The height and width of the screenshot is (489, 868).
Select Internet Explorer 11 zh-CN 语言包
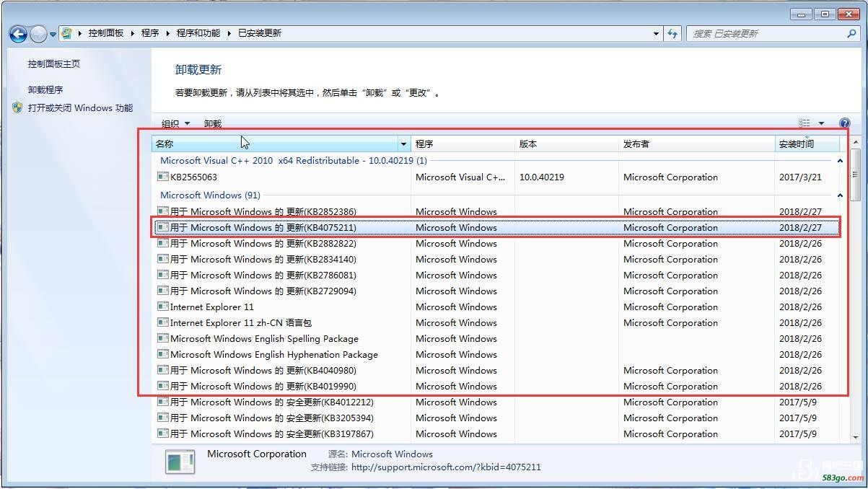tap(496, 322)
